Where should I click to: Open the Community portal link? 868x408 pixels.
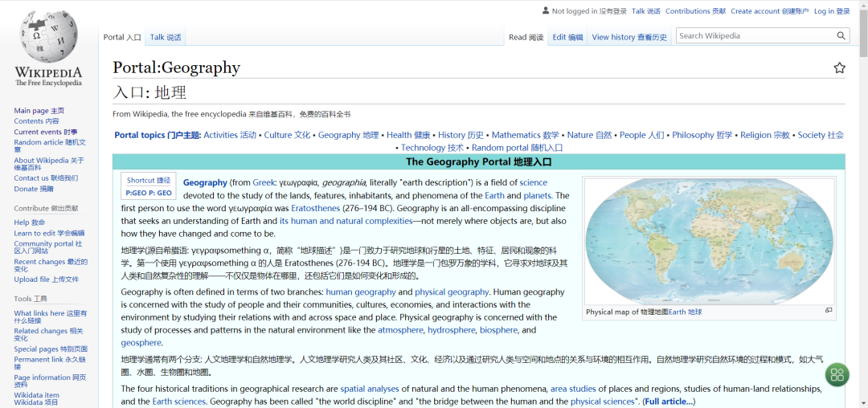48,247
